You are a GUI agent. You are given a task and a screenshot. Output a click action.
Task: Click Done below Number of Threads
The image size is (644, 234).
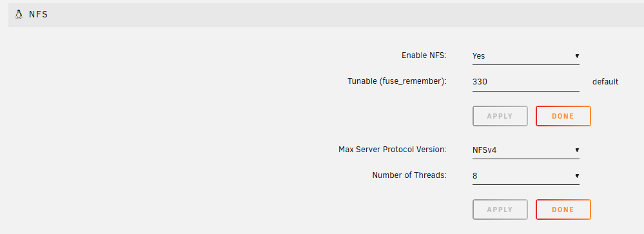click(563, 210)
